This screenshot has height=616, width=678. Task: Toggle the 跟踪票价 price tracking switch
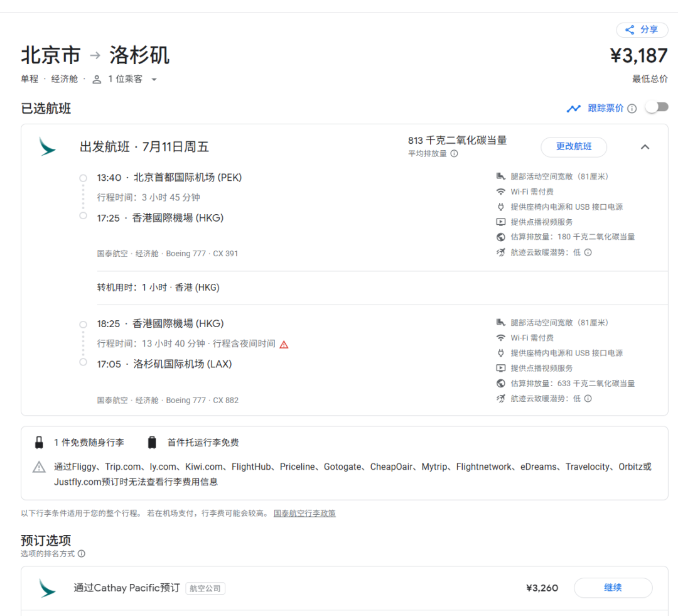(657, 107)
